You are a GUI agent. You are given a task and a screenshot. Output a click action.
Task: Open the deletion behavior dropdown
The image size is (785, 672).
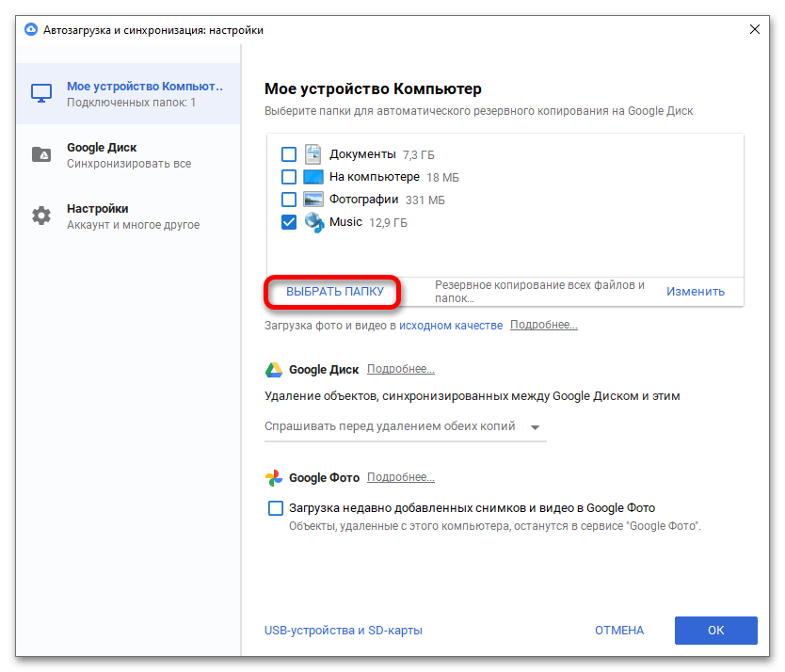click(x=405, y=426)
